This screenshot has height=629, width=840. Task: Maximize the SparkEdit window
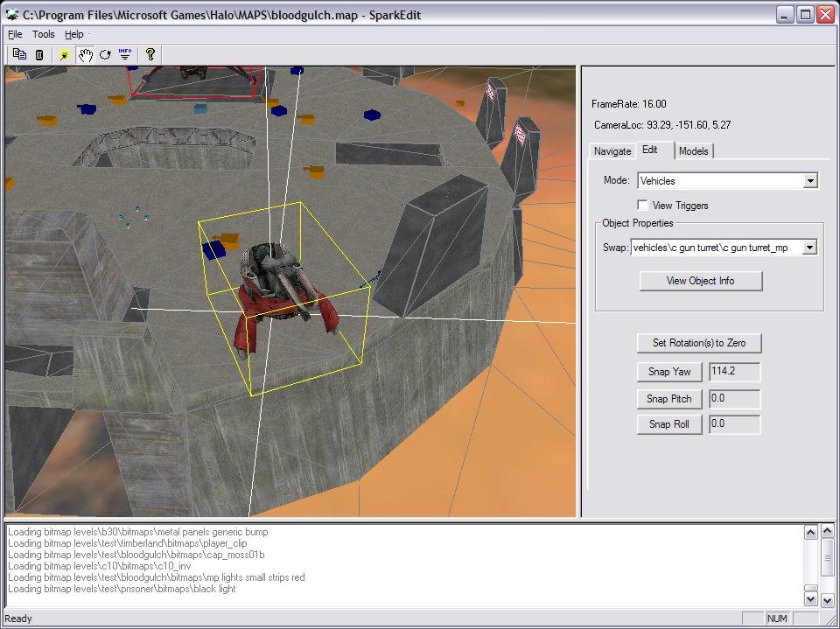pyautogui.click(x=805, y=15)
